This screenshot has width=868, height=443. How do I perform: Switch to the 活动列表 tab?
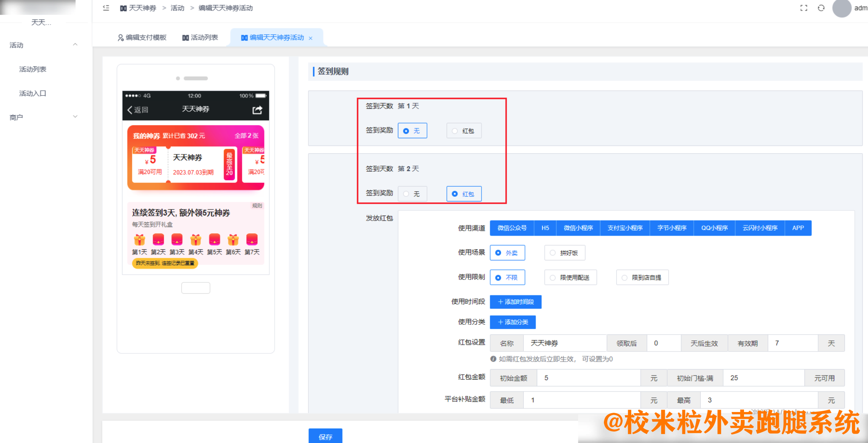[x=200, y=37]
